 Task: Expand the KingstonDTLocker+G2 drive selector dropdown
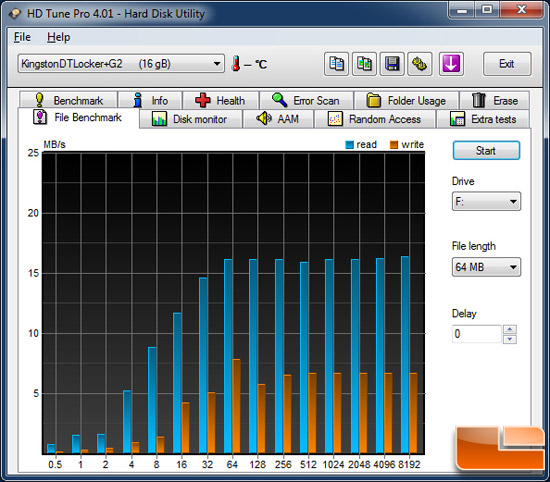coord(121,63)
